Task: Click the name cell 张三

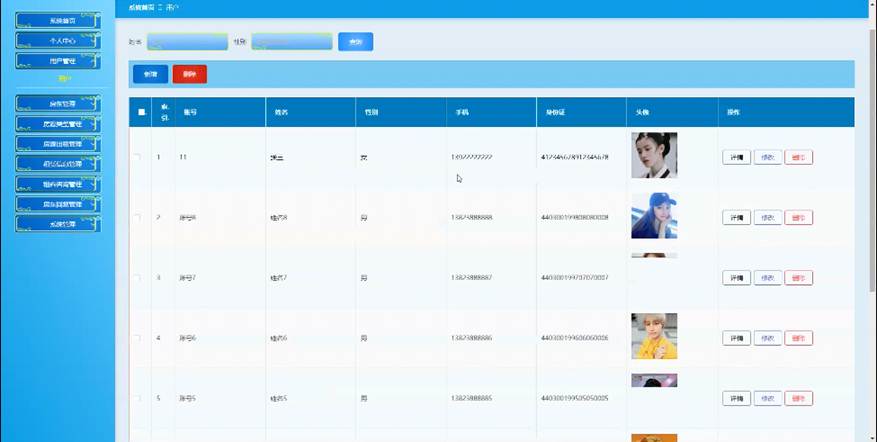Action: tap(277, 158)
